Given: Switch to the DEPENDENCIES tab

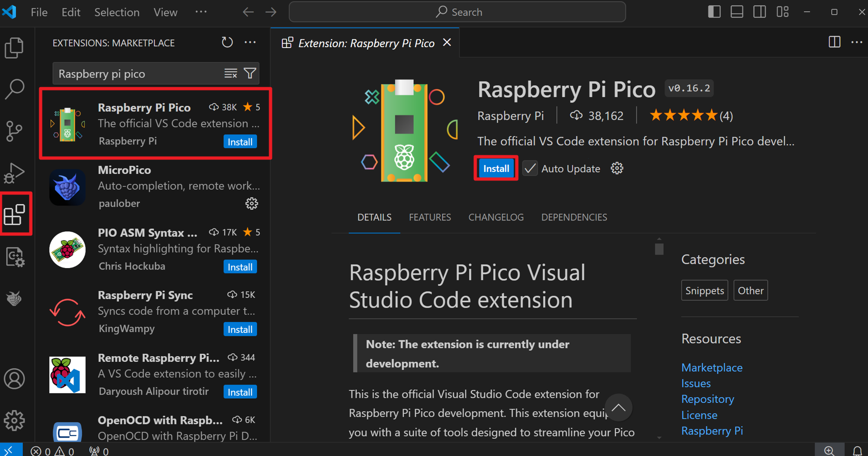Looking at the screenshot, I should pos(574,217).
